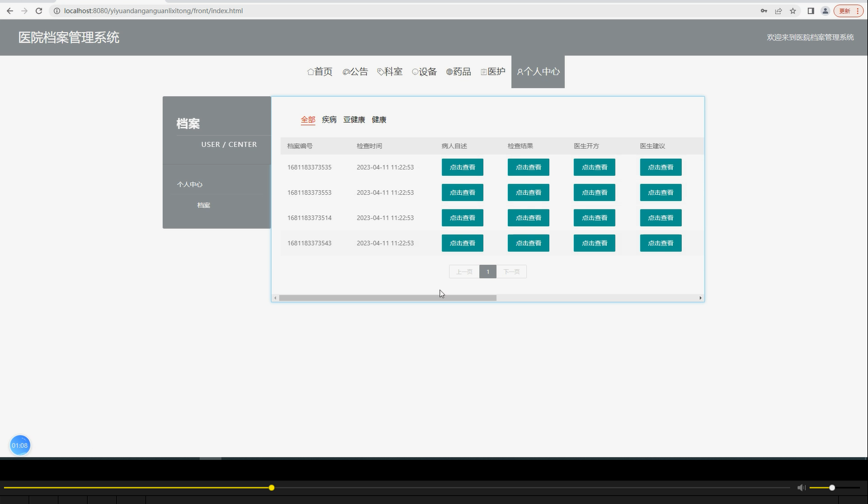
Task: View 医生开方 for record 1681183373553
Action: coord(594,192)
